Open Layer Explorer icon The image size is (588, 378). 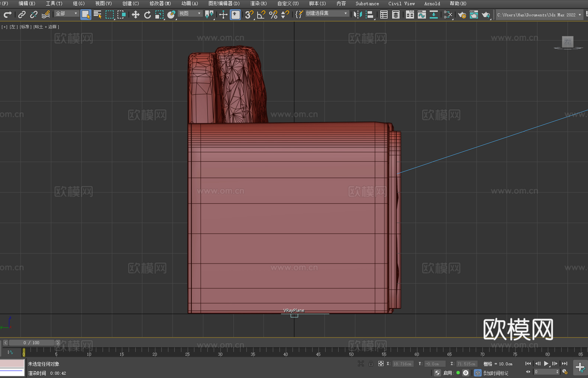point(396,14)
